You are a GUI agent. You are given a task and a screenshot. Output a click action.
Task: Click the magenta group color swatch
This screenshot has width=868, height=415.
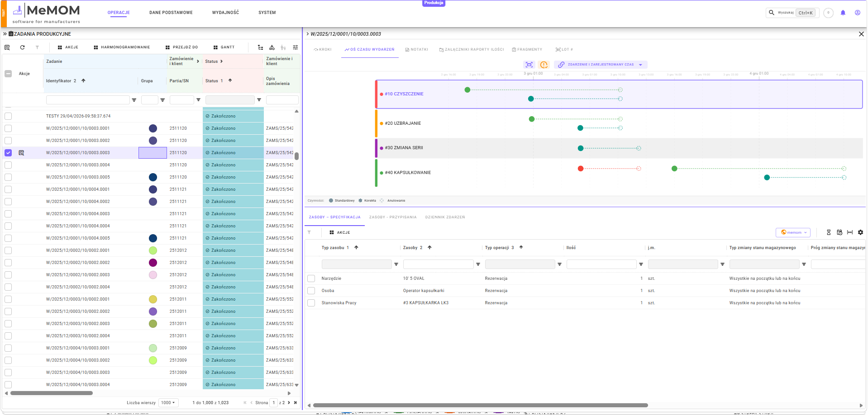(153, 263)
